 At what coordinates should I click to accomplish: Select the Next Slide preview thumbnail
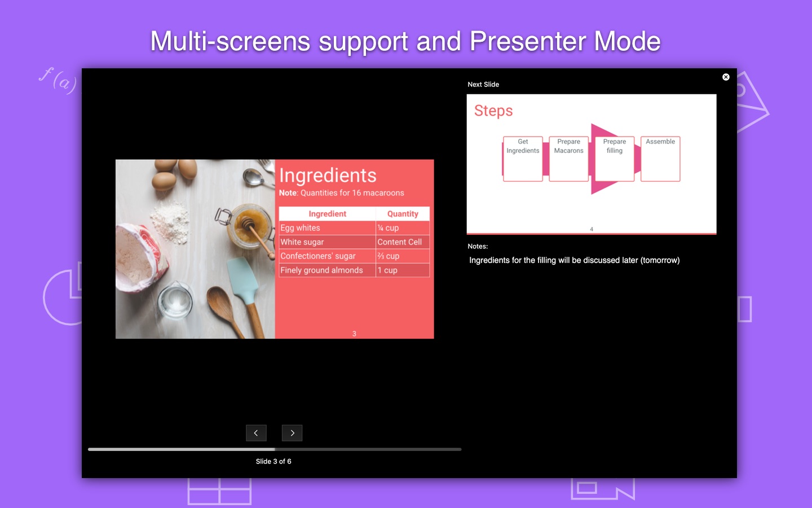[592, 164]
